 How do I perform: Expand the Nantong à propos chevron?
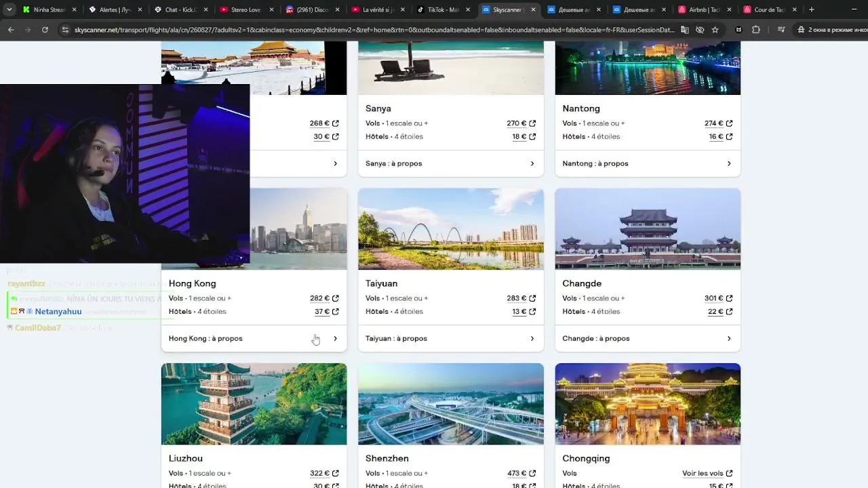pyautogui.click(x=729, y=163)
